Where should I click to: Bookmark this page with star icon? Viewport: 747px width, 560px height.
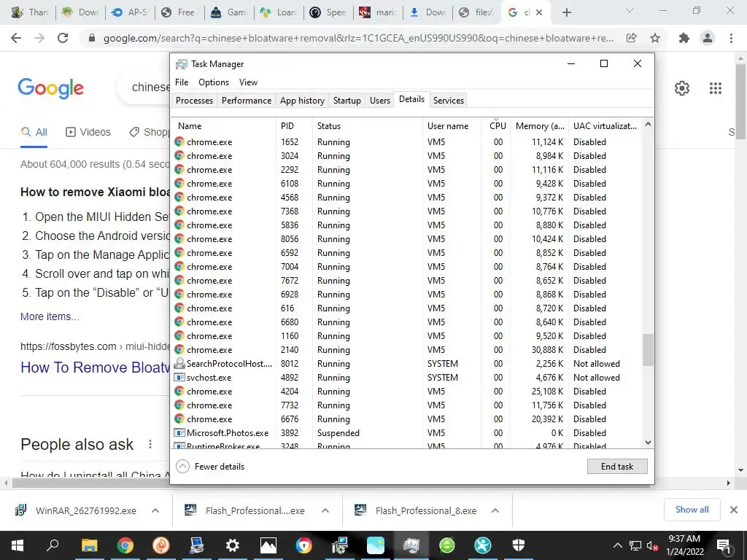coord(655,38)
